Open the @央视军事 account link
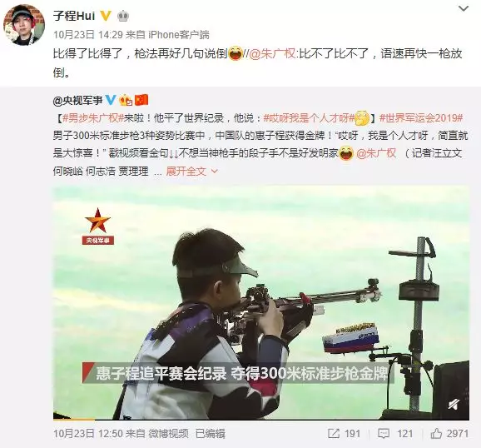Image resolution: width=481 pixels, height=448 pixels. [77, 100]
